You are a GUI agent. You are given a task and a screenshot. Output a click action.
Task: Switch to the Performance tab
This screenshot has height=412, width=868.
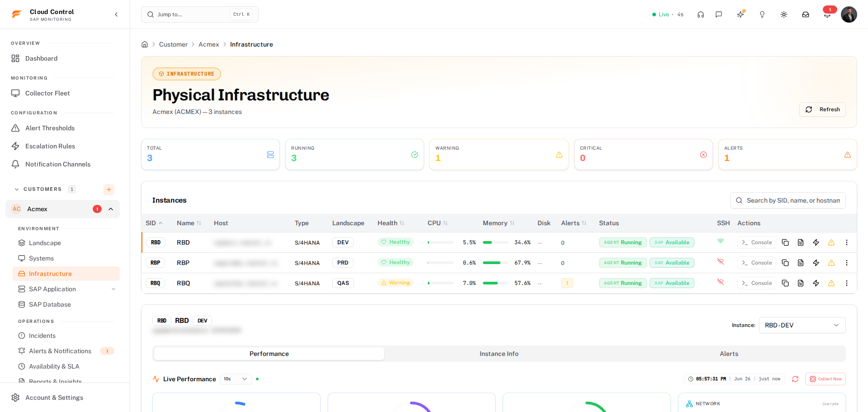[x=269, y=354]
